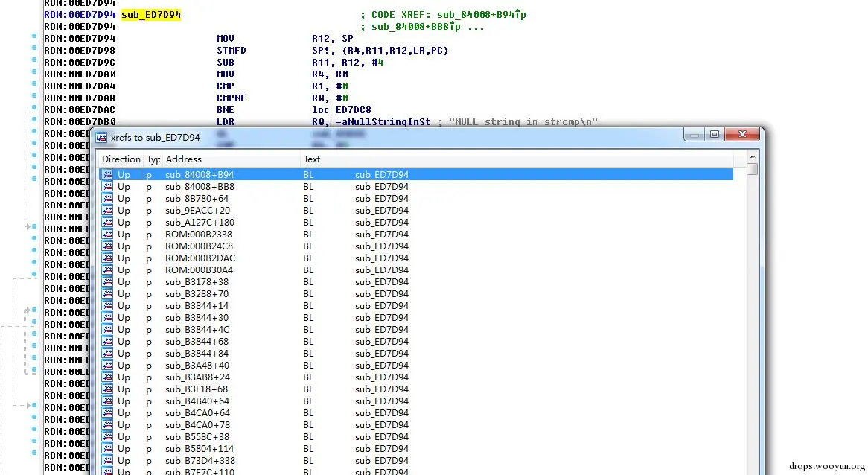Maximize the xrefs dialog window
Image resolution: width=868 pixels, height=475 pixels.
point(714,134)
